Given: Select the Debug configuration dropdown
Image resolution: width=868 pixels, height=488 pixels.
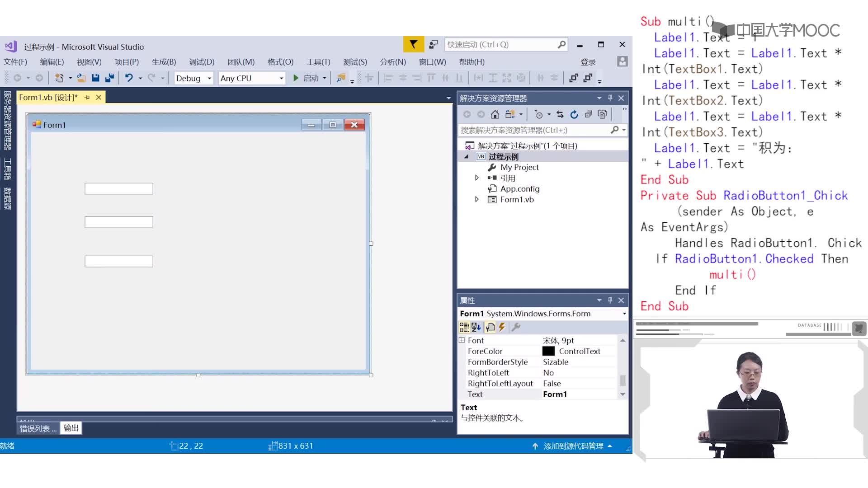Looking at the screenshot, I should (x=191, y=77).
